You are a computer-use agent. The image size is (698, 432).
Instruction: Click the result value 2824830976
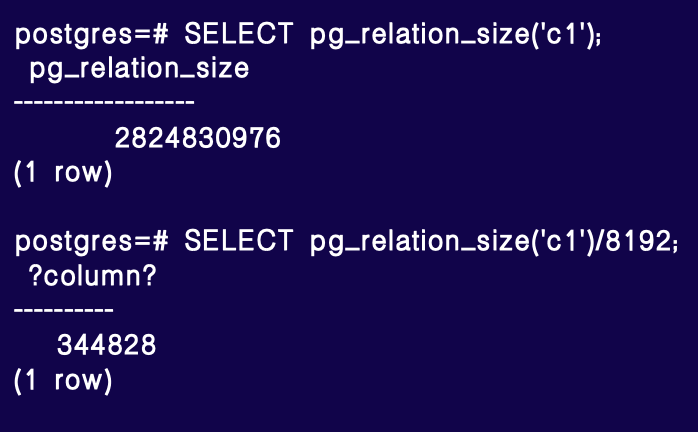(x=197, y=139)
